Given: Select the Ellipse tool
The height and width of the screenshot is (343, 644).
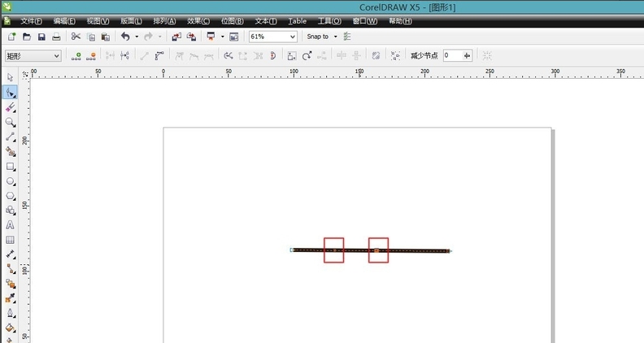Looking at the screenshot, I should click(x=11, y=181).
